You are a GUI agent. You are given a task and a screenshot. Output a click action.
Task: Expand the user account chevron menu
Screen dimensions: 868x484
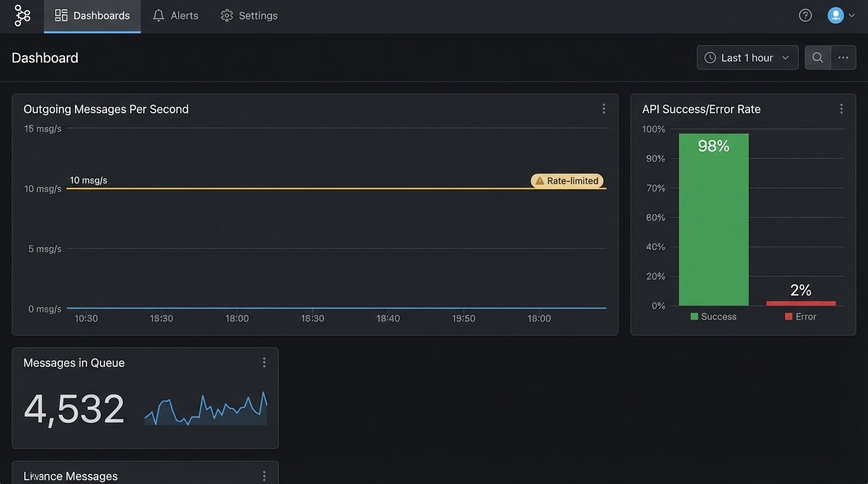(852, 16)
